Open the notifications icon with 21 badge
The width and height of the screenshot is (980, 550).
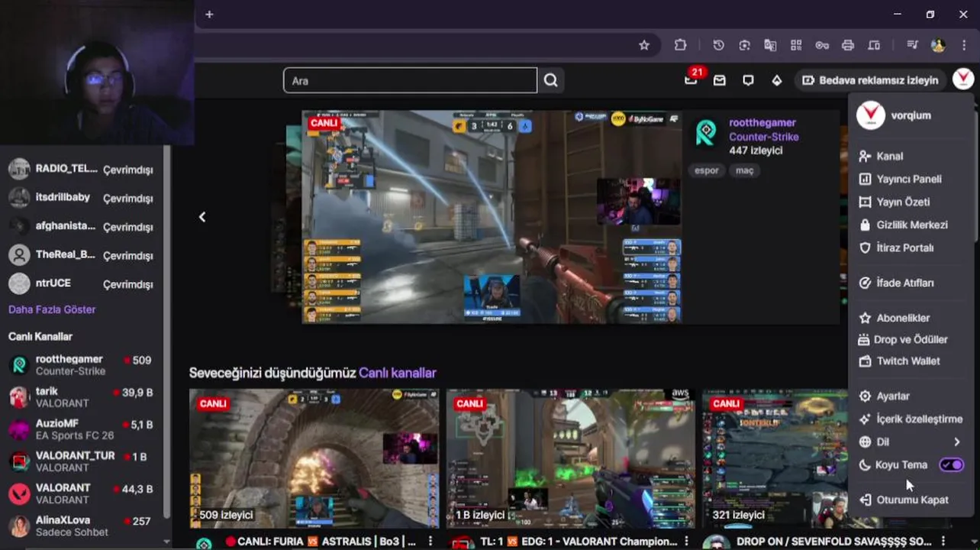coord(691,79)
